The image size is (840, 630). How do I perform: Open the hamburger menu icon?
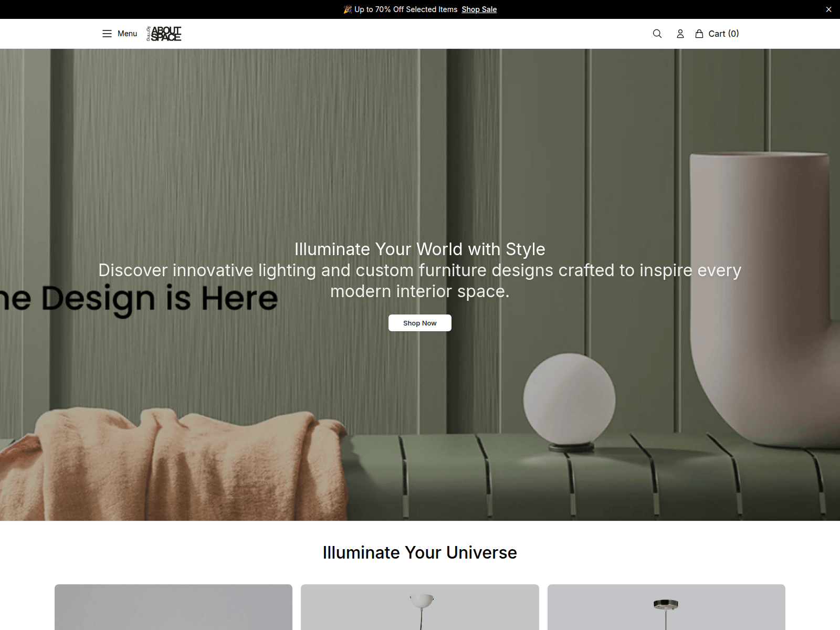pyautogui.click(x=107, y=34)
